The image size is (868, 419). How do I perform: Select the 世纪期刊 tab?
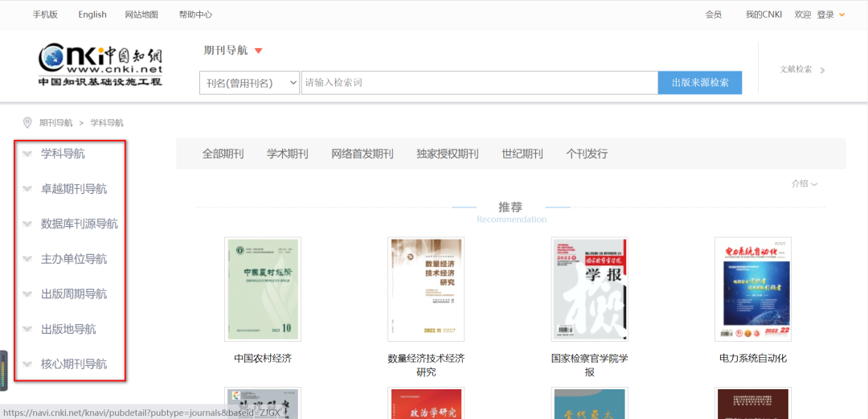click(x=522, y=154)
